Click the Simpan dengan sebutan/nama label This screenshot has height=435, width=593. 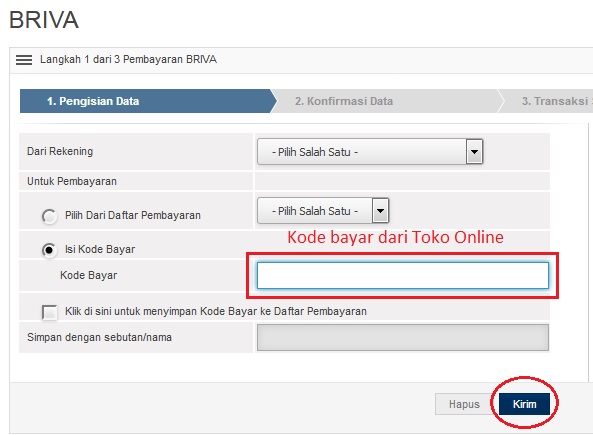point(99,337)
